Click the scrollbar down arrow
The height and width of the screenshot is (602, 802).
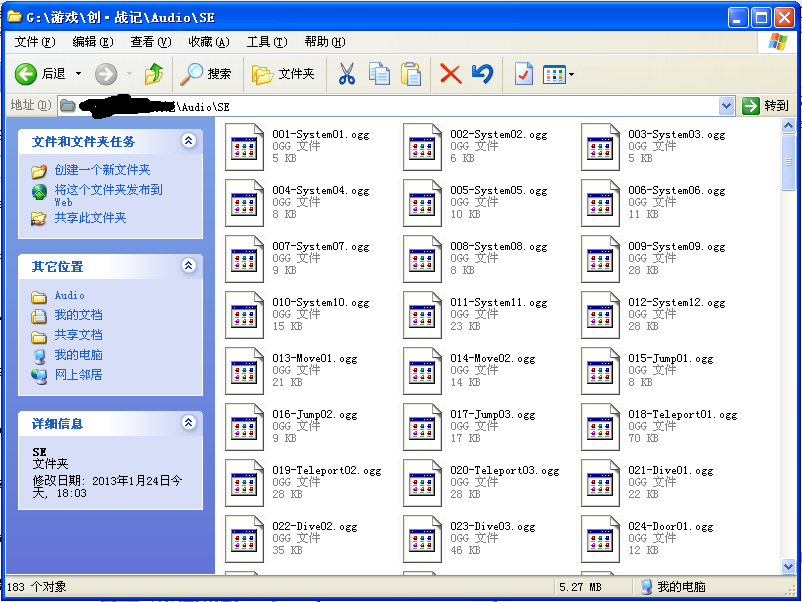[x=788, y=566]
